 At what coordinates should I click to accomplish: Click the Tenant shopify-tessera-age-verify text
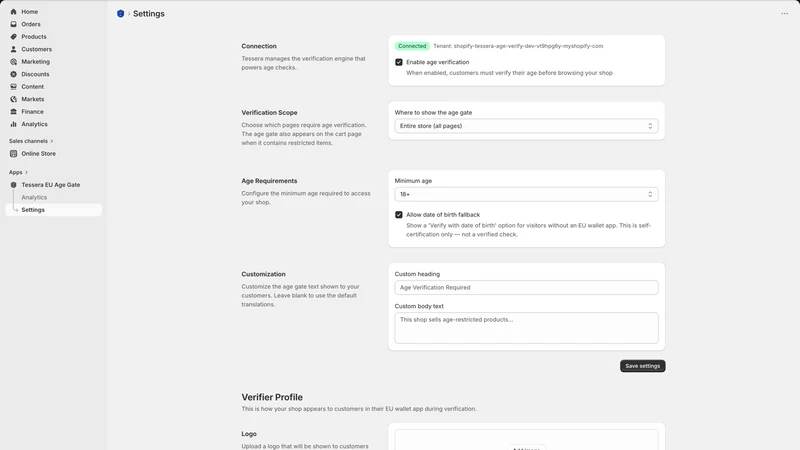click(518, 46)
